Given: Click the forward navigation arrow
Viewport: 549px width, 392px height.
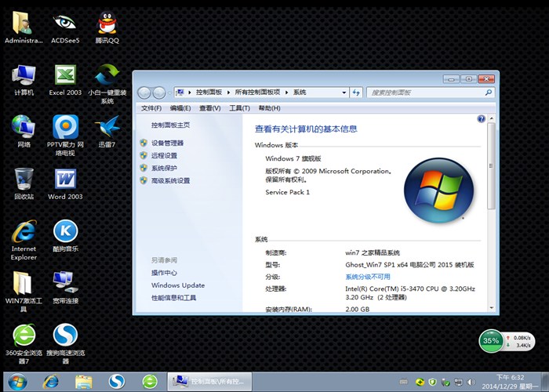Looking at the screenshot, I should [x=159, y=93].
